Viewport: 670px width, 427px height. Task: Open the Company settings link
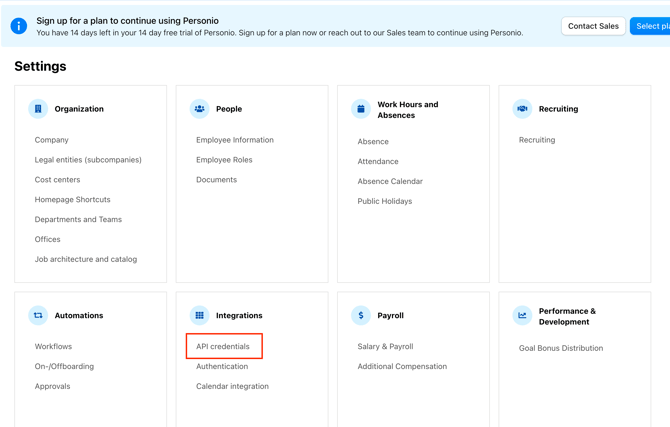pos(51,140)
